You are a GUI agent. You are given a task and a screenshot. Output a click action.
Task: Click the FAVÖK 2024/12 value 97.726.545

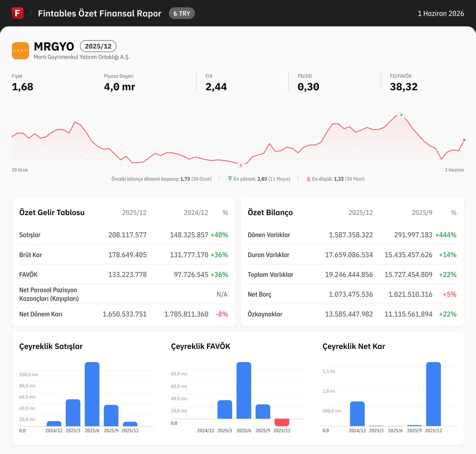(191, 274)
